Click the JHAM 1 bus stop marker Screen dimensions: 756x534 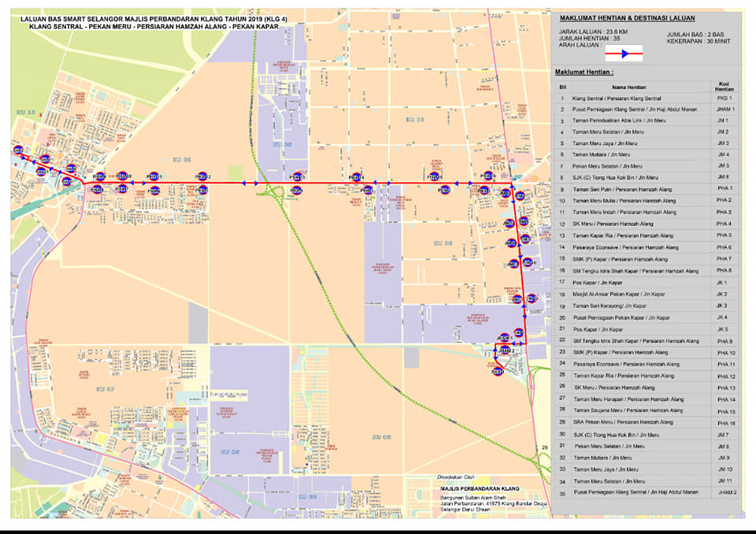point(504,338)
